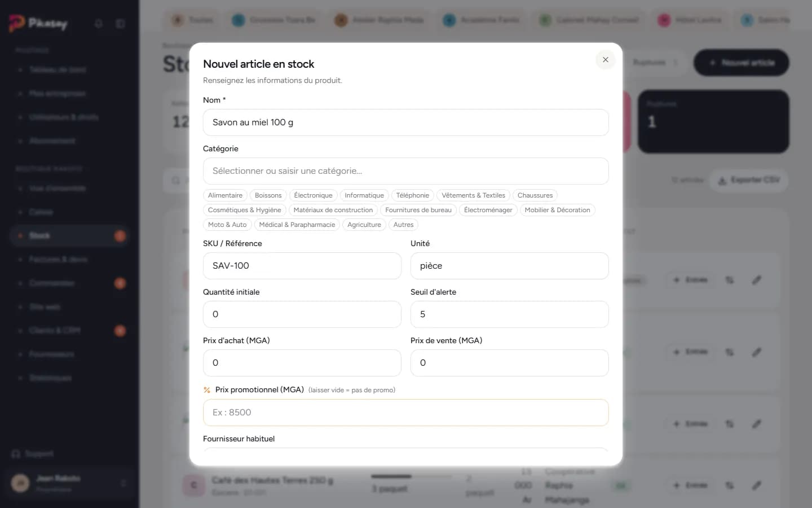Select the Téléphonie category chip
The height and width of the screenshot is (508, 812).
[x=412, y=195]
